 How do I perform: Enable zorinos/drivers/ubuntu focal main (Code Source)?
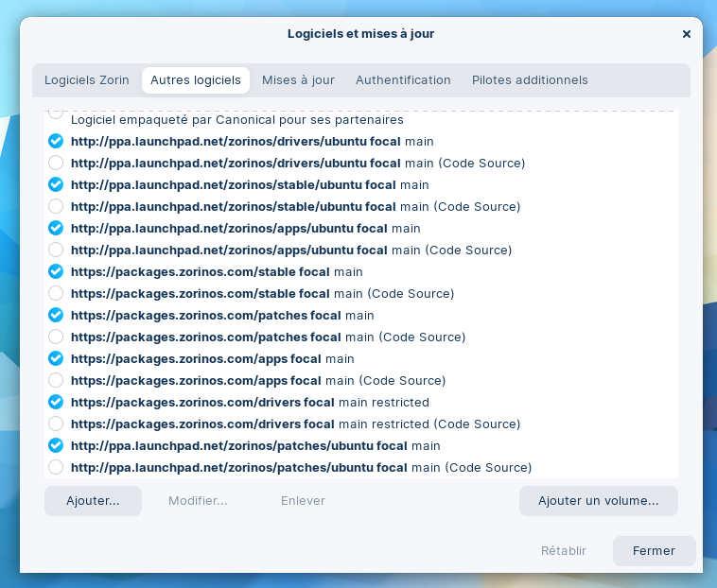click(56, 163)
